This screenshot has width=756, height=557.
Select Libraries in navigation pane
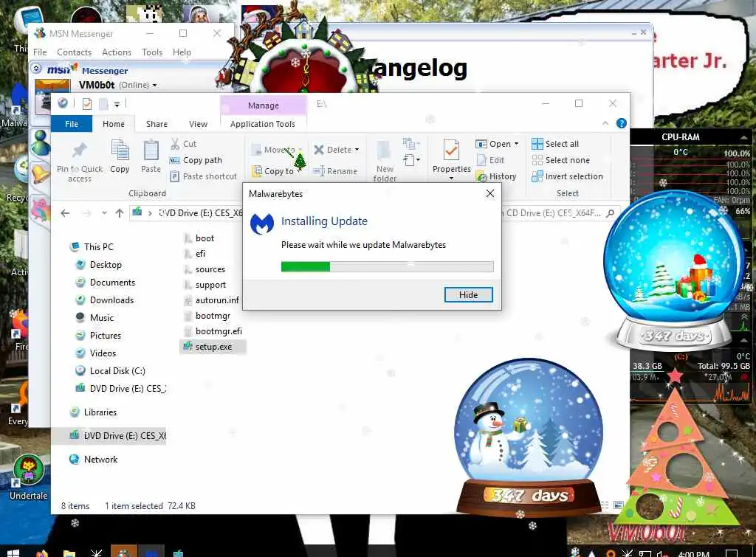[93, 412]
